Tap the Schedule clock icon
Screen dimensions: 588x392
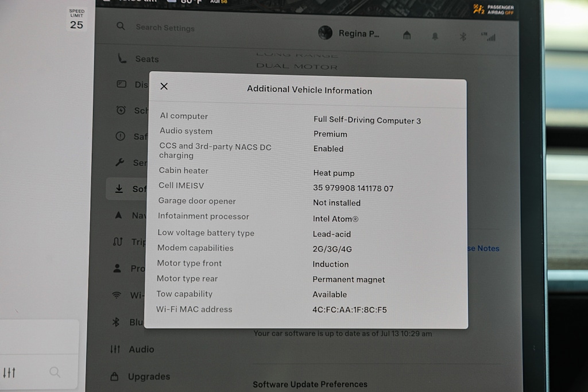point(121,110)
